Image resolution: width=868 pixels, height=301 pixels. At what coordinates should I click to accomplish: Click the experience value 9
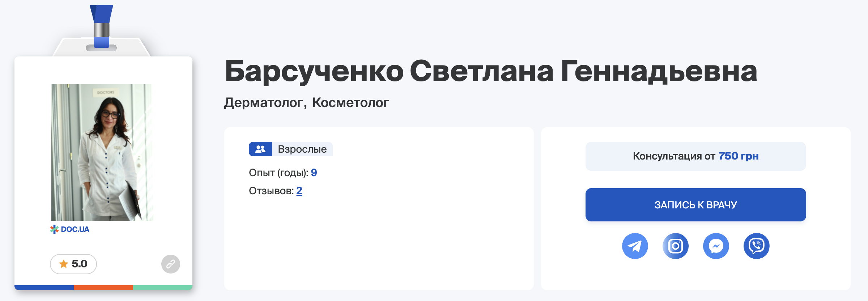pos(314,173)
